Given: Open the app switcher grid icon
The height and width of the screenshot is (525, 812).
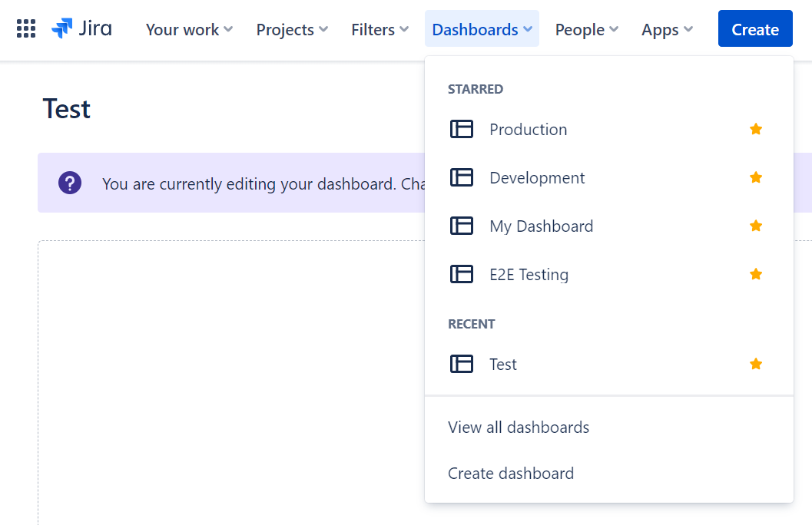Looking at the screenshot, I should [x=26, y=29].
